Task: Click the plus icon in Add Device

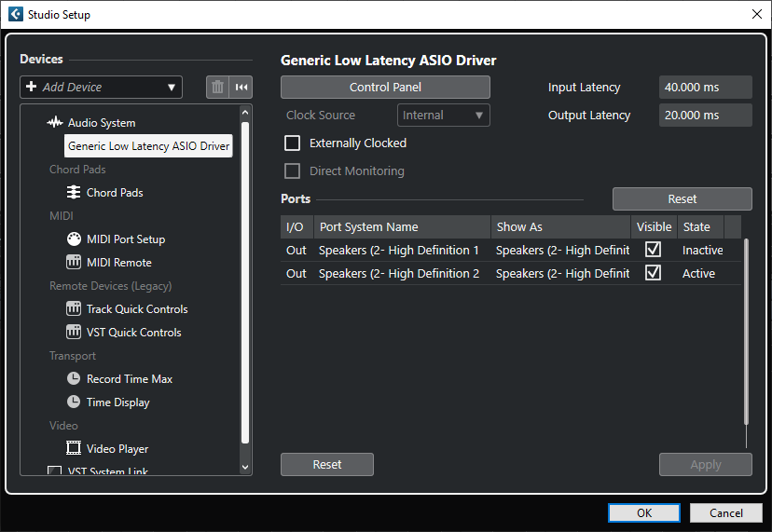Action: tap(31, 87)
